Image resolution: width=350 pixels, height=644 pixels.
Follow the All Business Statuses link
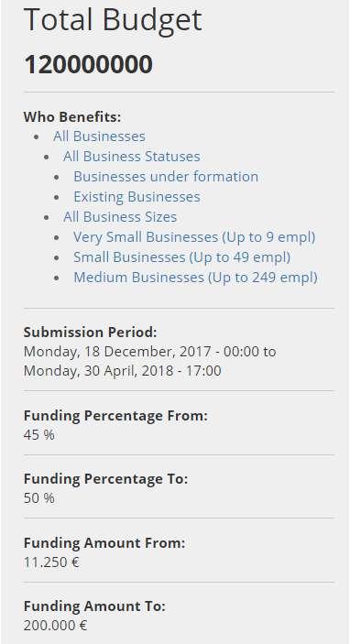(x=131, y=157)
